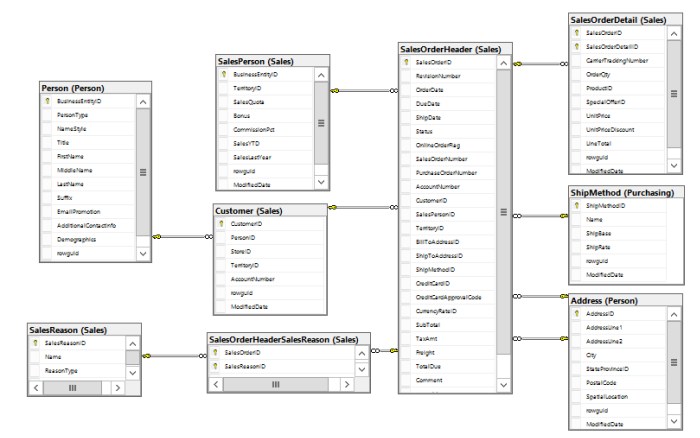
Task: Click relationship key endpoint between Person and Customer
Action: (157, 237)
